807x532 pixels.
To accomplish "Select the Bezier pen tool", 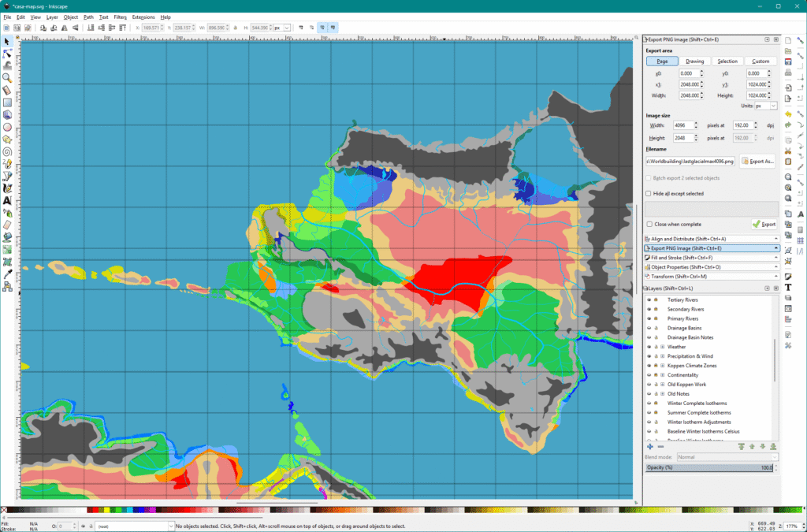I will click(x=7, y=177).
